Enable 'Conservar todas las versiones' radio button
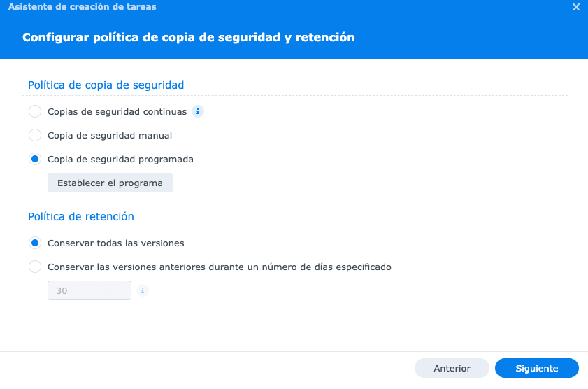 click(35, 243)
